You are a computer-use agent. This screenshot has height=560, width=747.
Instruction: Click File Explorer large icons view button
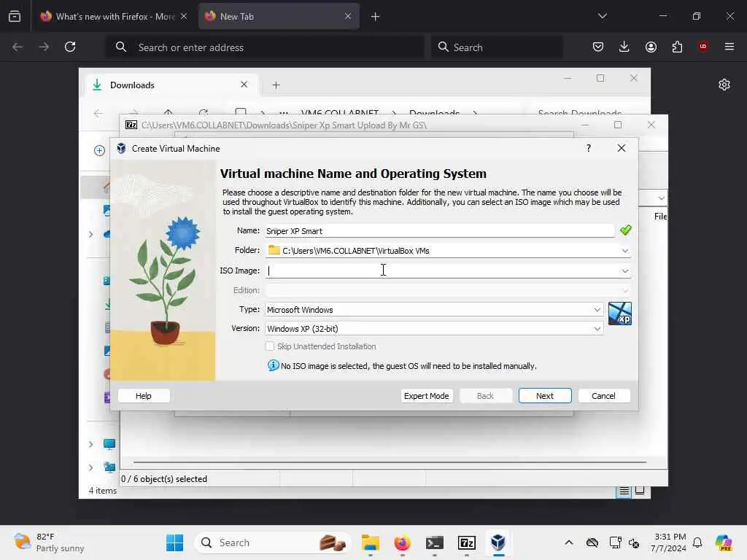click(x=640, y=491)
